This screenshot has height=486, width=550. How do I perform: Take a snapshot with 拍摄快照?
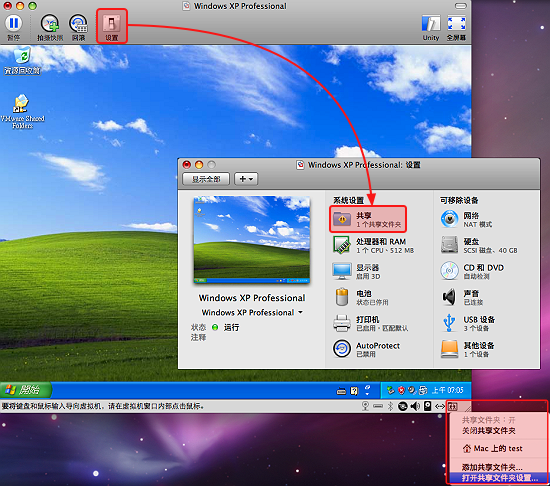click(x=50, y=23)
